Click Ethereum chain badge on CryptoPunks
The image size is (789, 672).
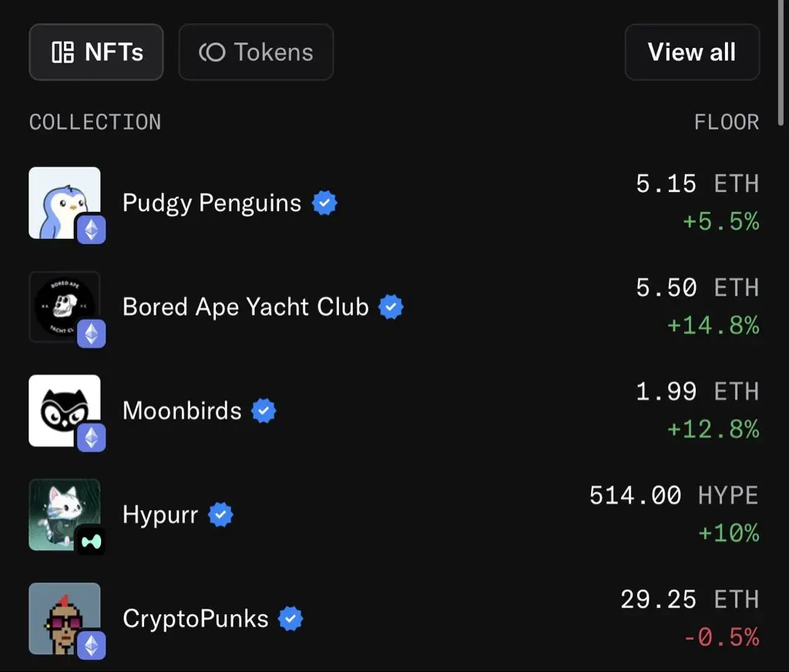pyautogui.click(x=92, y=645)
